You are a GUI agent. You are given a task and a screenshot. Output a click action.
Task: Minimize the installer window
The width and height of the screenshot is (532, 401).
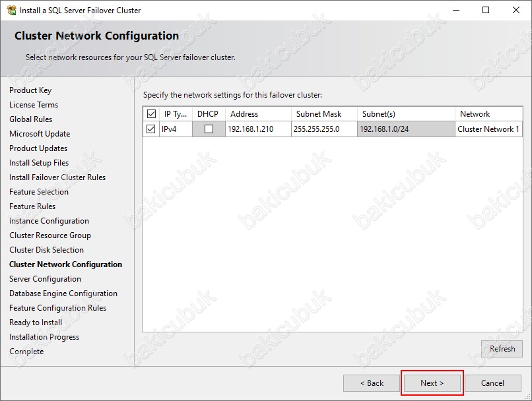point(456,10)
